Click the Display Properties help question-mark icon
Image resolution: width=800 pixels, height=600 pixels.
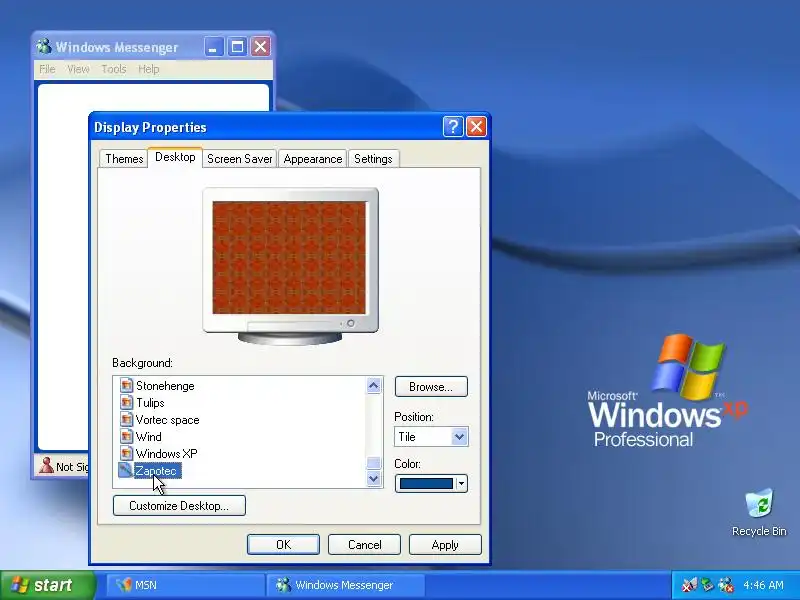[453, 127]
